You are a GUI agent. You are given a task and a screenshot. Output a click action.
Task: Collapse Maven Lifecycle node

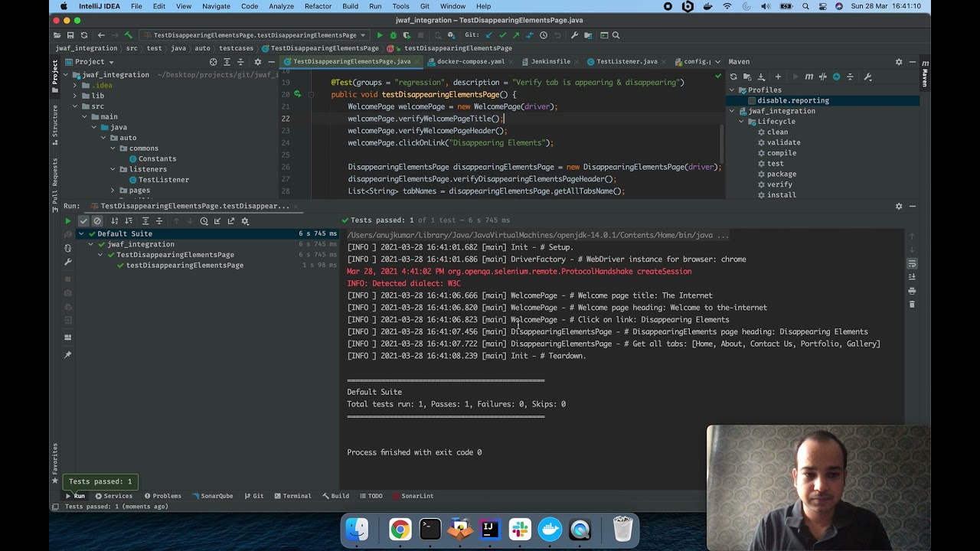point(741,122)
